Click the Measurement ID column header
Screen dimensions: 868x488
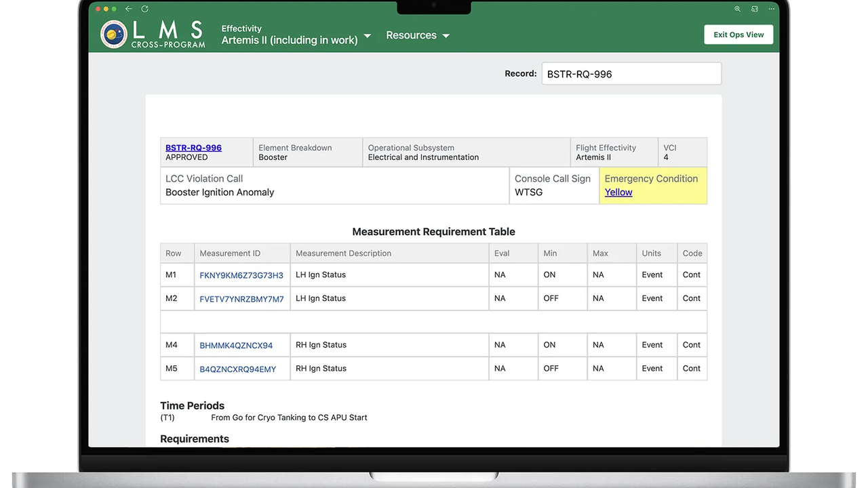230,253
